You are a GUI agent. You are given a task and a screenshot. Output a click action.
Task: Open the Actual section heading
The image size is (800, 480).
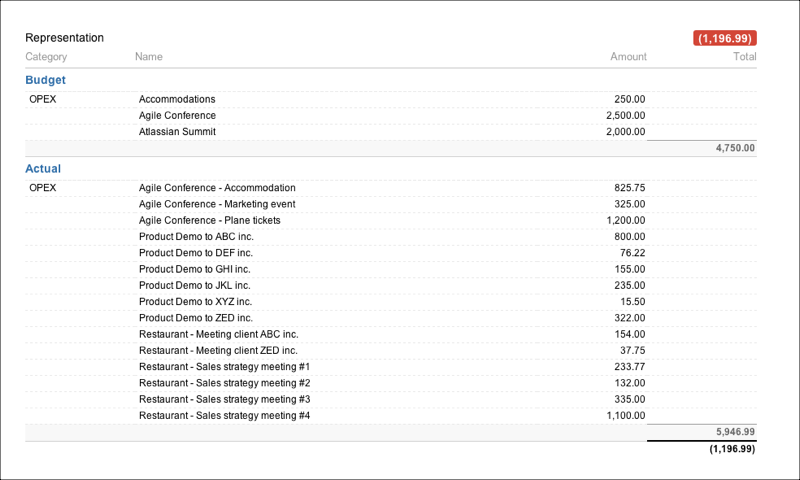(43, 169)
